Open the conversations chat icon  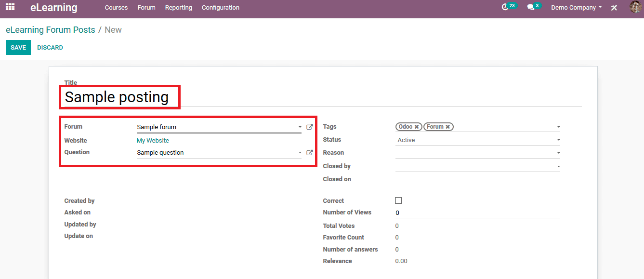coord(531,7)
